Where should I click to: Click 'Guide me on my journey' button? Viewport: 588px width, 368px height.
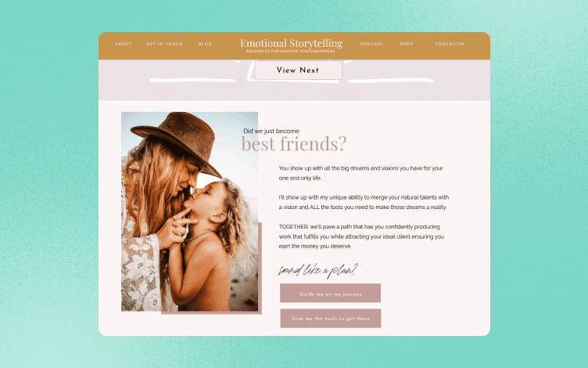331,294
